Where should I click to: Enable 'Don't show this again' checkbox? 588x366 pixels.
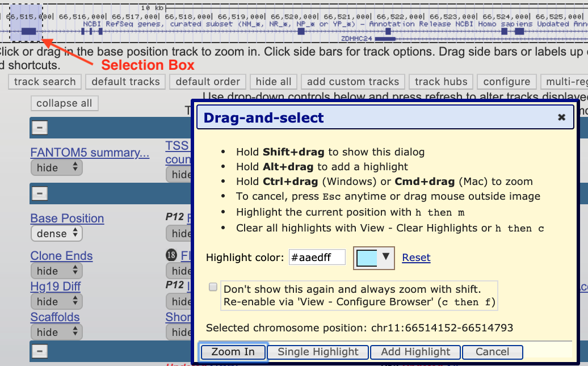(213, 287)
